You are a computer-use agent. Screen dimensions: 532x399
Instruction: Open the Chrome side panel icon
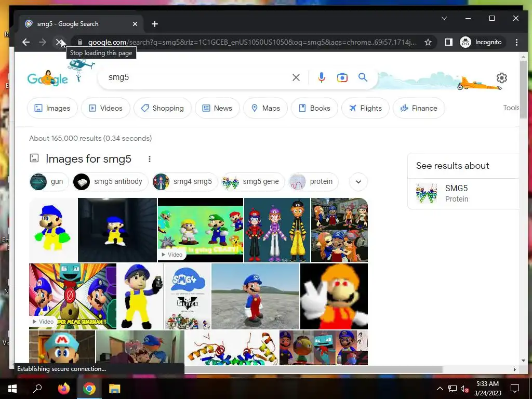tap(448, 42)
